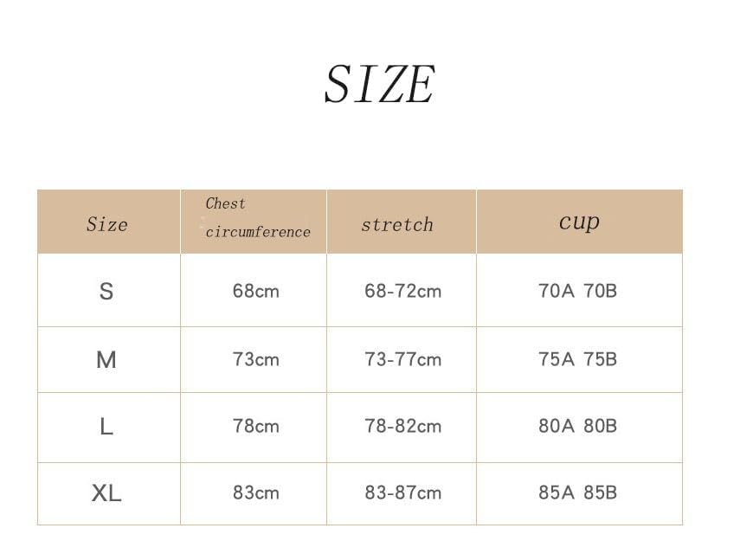Click the 73cm chest circumference cell
The width and height of the screenshot is (753, 560).
tap(255, 359)
